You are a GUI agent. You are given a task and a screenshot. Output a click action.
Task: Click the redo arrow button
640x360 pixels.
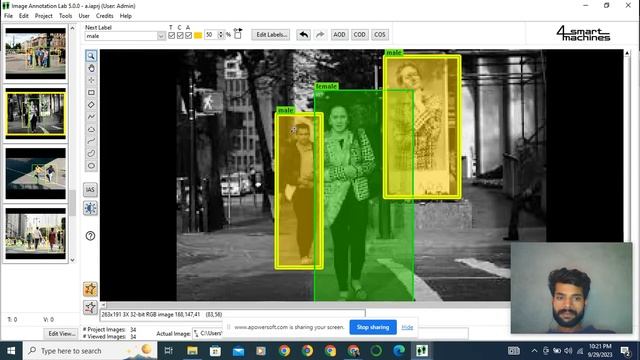tap(320, 35)
